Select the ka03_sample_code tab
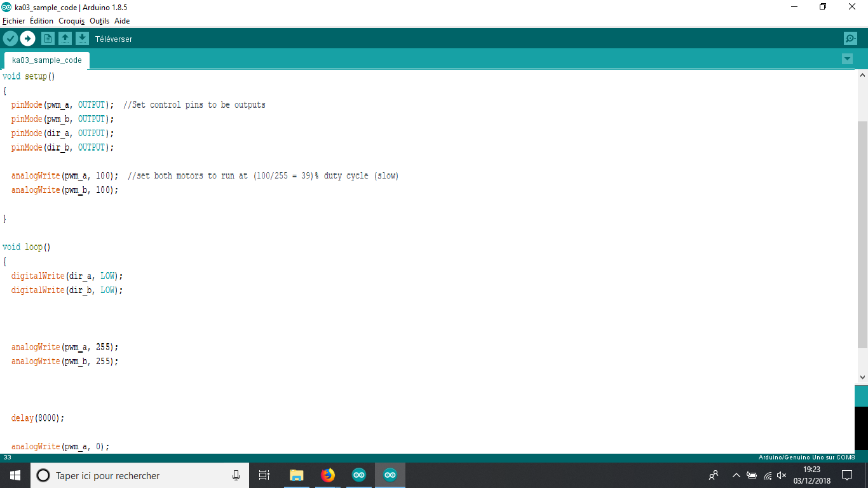Image resolution: width=868 pixels, height=488 pixels. [x=47, y=60]
